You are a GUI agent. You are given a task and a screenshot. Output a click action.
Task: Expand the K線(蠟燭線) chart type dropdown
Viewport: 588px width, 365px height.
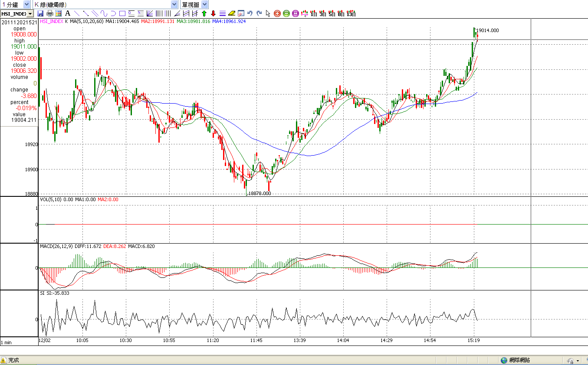[x=174, y=4]
